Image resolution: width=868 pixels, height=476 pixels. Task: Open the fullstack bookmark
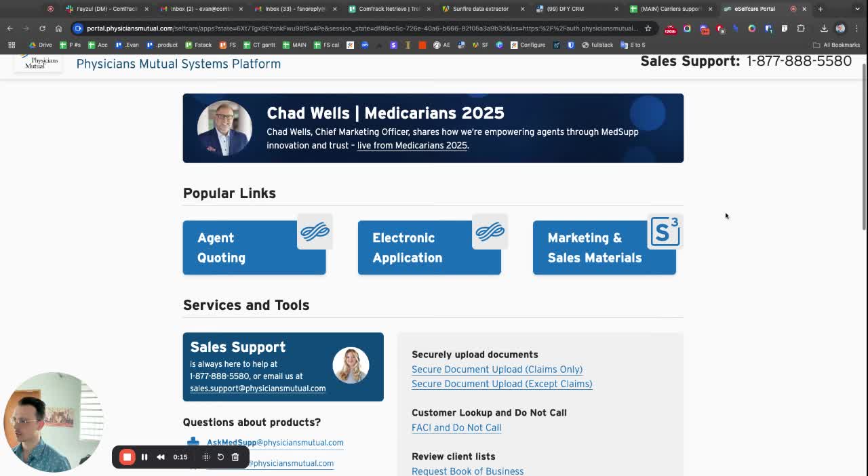[x=597, y=45]
